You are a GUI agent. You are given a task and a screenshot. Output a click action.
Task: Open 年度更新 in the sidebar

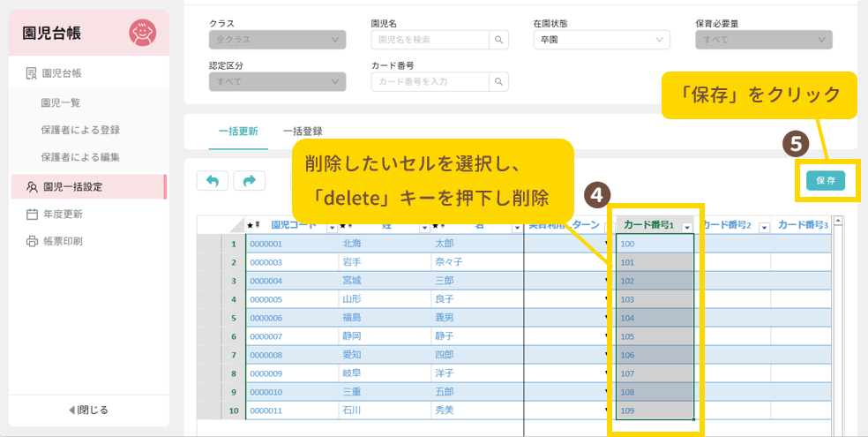click(62, 214)
